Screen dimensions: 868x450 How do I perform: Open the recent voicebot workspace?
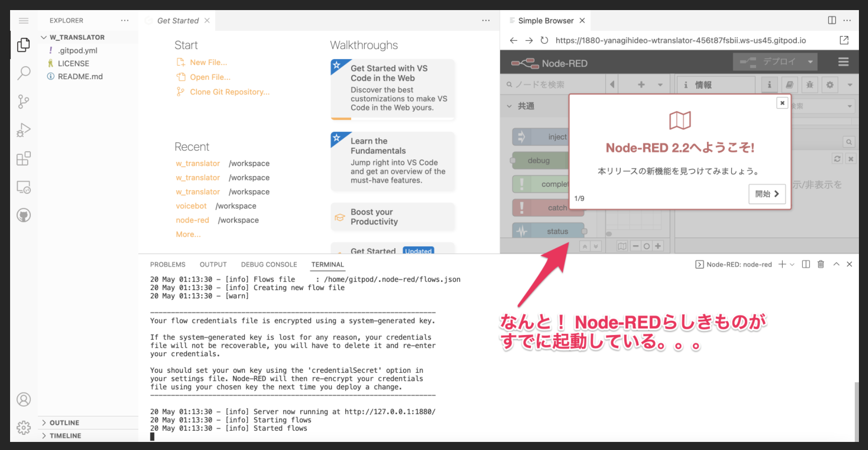pyautogui.click(x=191, y=206)
